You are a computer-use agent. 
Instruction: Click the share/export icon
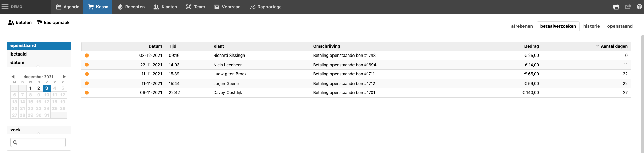628,7
